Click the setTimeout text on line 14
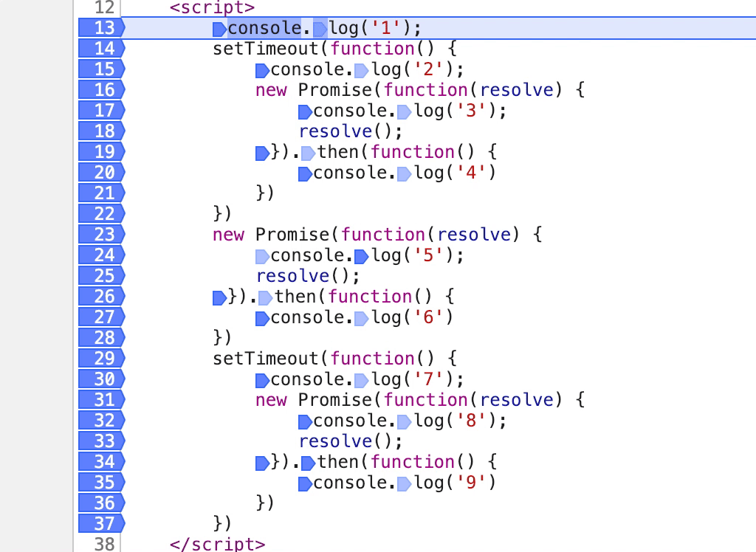Viewport: 756px width, 552px height. point(266,49)
